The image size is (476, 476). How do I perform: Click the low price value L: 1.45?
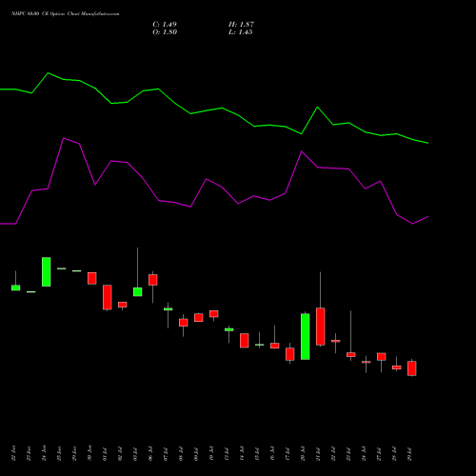(x=241, y=32)
